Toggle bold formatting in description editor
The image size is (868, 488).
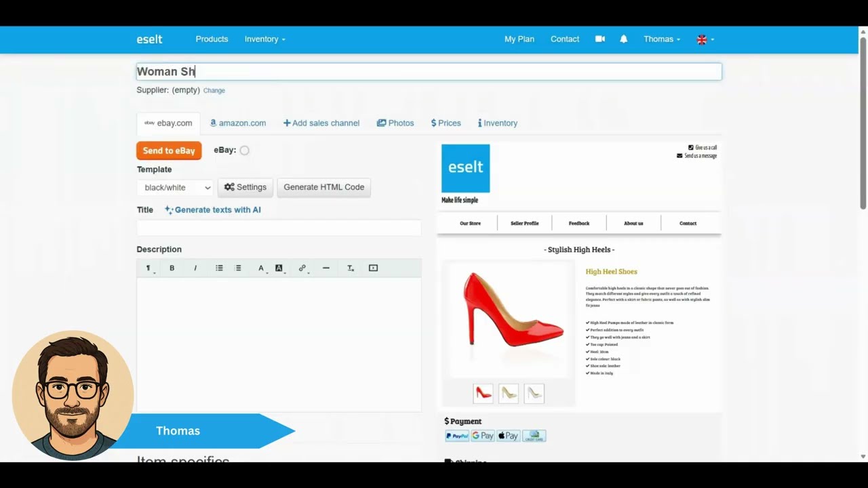[172, 268]
